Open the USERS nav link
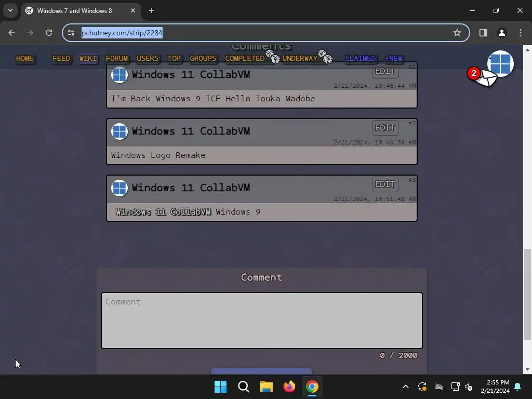 point(148,58)
